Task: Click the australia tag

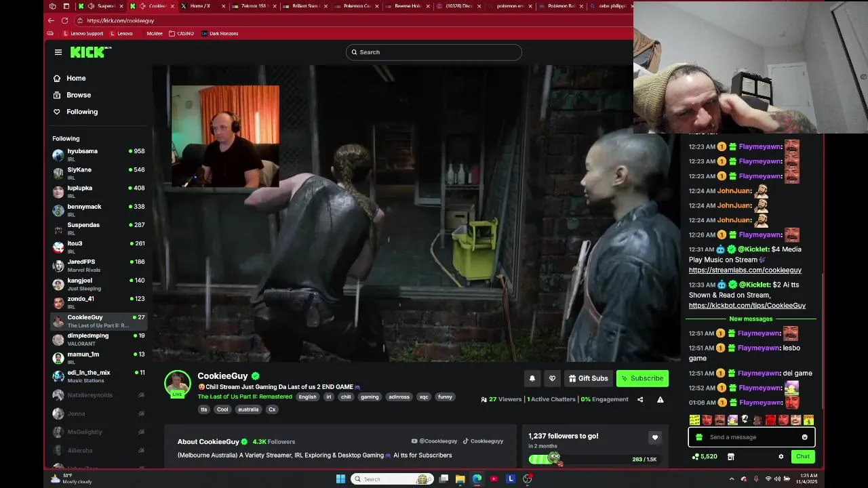Action: point(248,409)
